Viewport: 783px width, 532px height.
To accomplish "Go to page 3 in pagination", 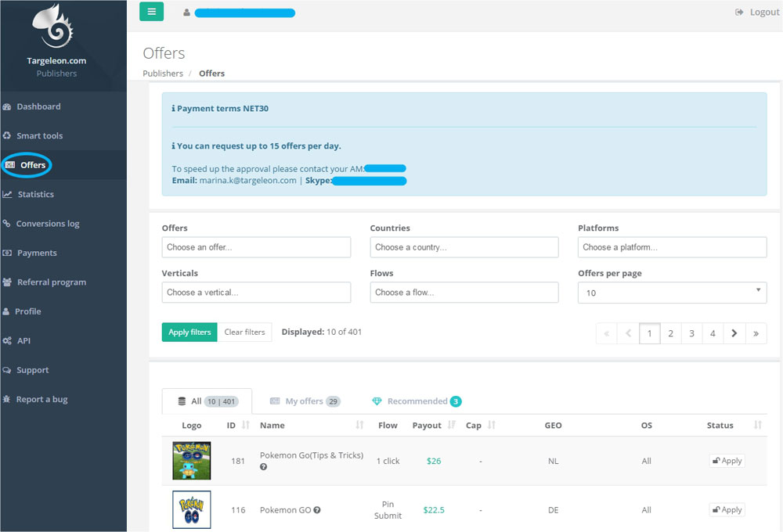I will coord(691,333).
